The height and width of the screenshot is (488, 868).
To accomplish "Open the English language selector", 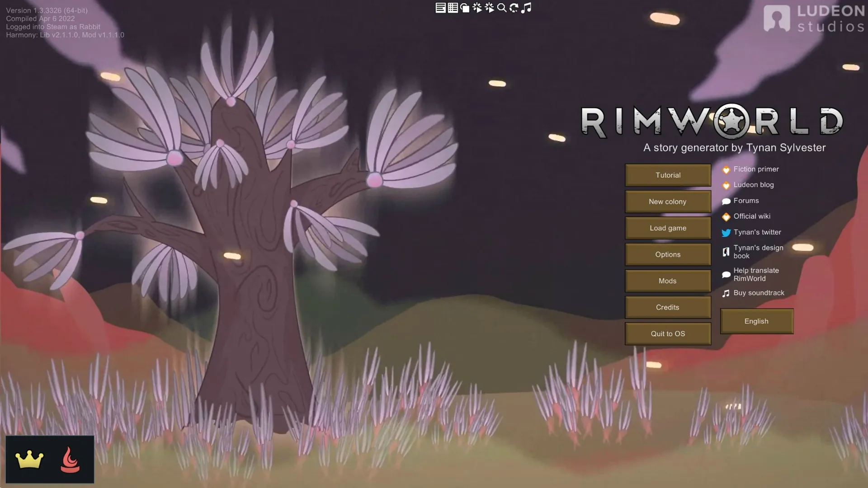I will (x=756, y=321).
